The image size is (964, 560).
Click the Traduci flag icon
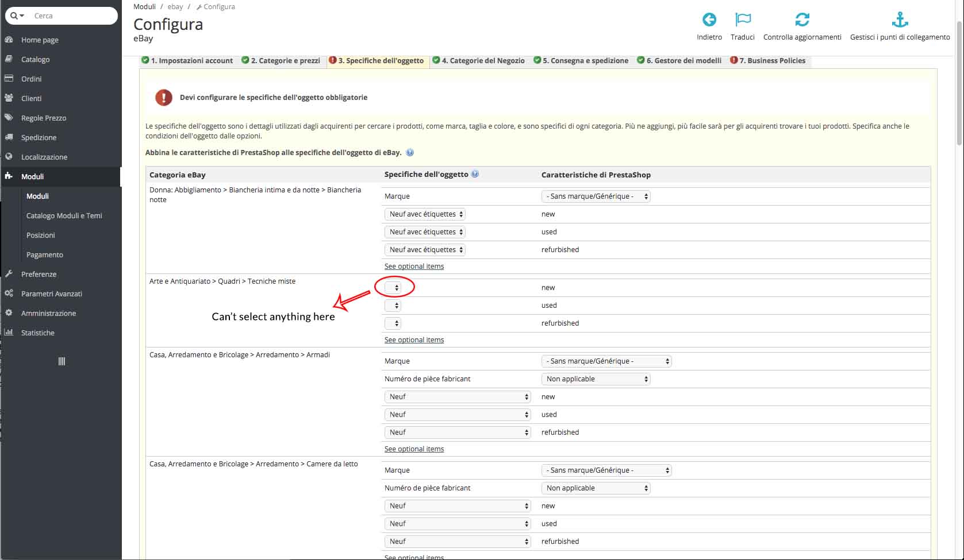coord(743,20)
